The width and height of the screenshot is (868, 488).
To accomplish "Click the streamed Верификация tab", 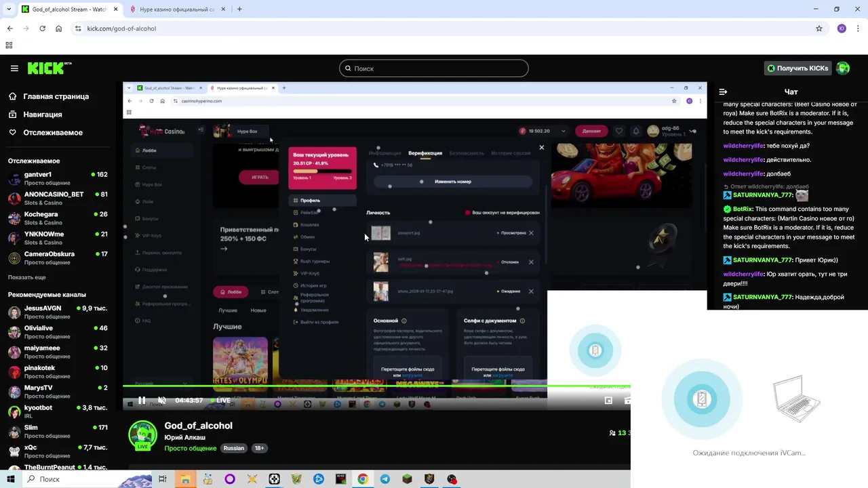I will 425,153.
